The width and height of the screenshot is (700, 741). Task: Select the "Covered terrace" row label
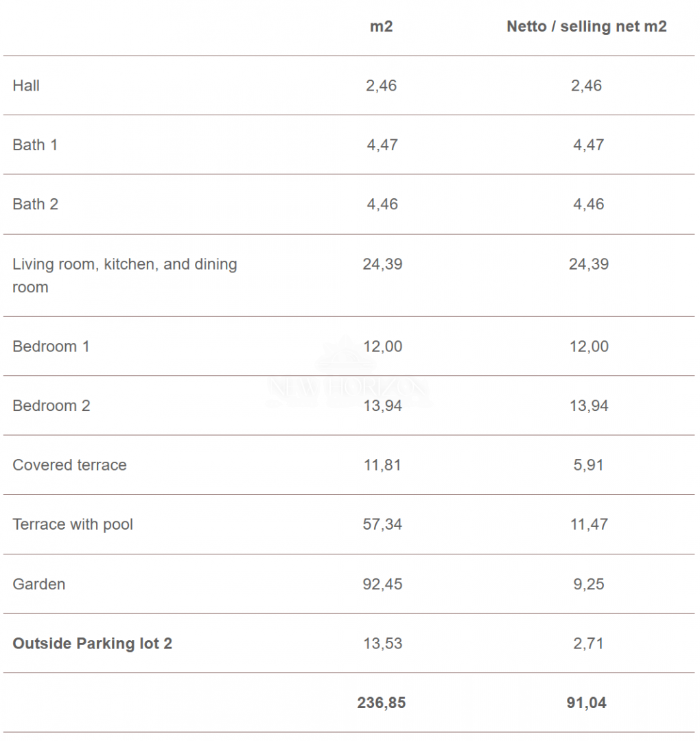click(69, 465)
